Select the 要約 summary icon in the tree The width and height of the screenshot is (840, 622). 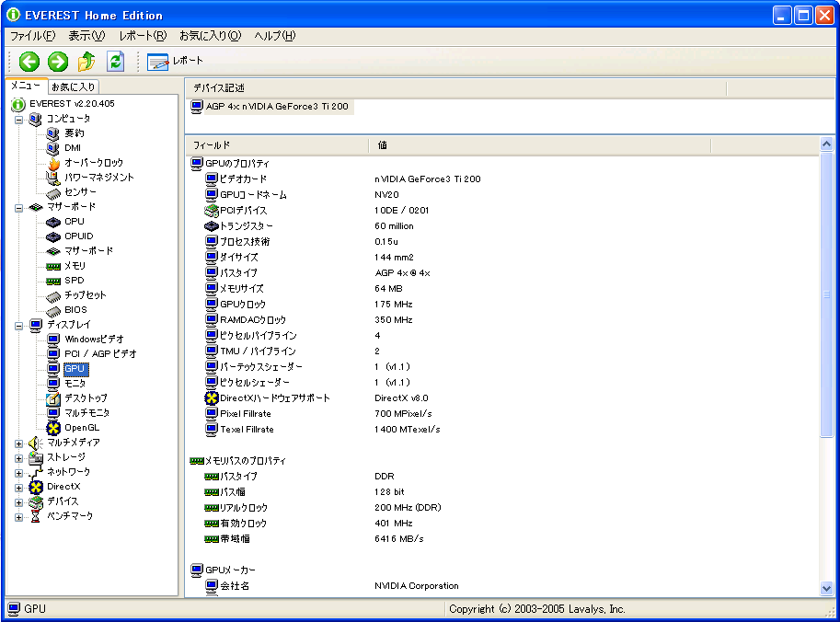(52, 133)
